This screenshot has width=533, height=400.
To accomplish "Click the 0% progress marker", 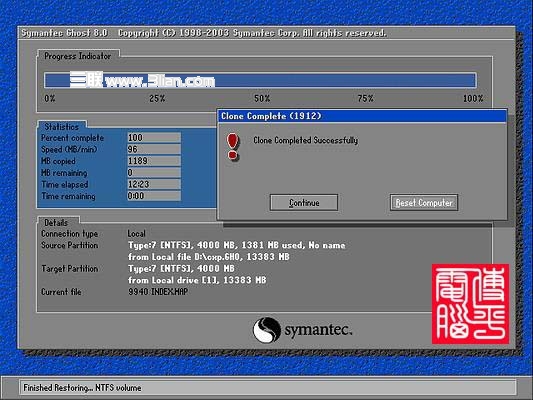I will pos(50,99).
